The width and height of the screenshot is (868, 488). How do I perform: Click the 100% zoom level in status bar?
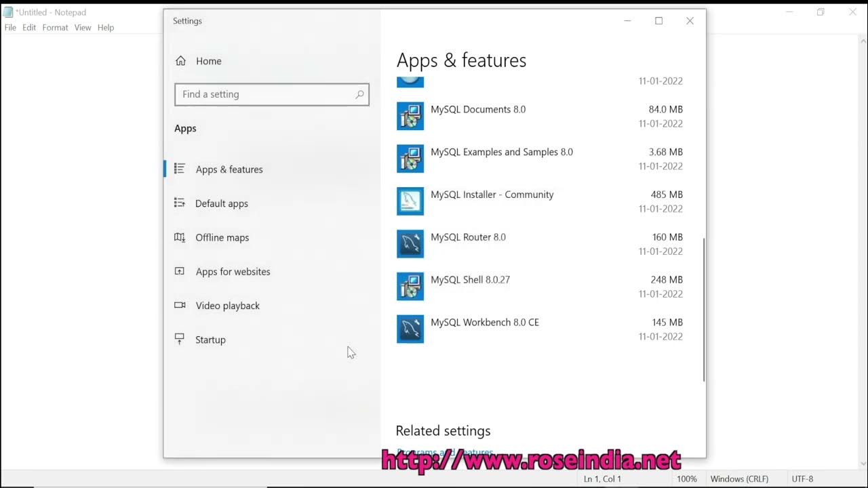click(x=686, y=479)
